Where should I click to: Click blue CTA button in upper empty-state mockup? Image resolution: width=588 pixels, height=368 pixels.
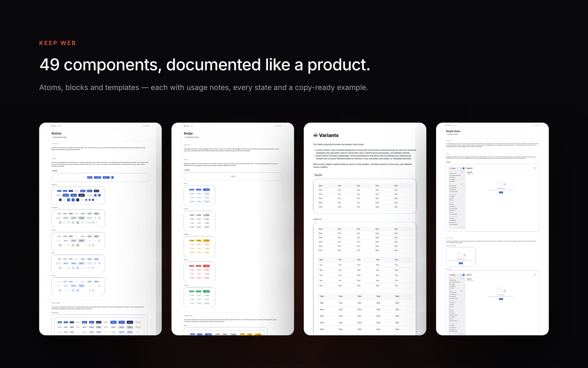click(x=501, y=193)
